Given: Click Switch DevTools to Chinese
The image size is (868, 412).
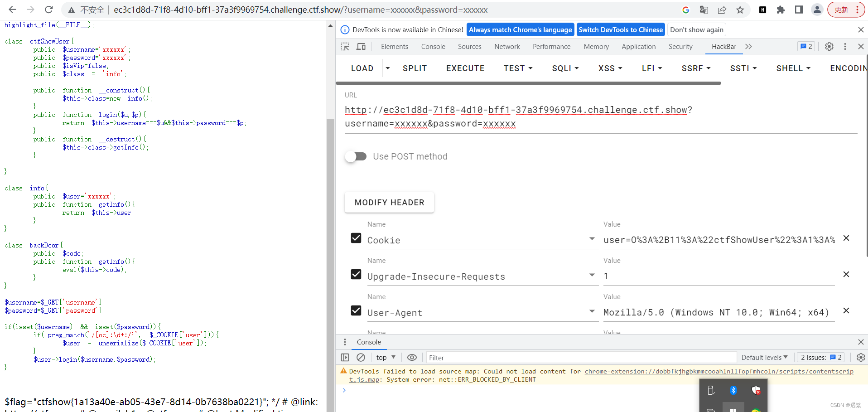Looking at the screenshot, I should pyautogui.click(x=621, y=29).
